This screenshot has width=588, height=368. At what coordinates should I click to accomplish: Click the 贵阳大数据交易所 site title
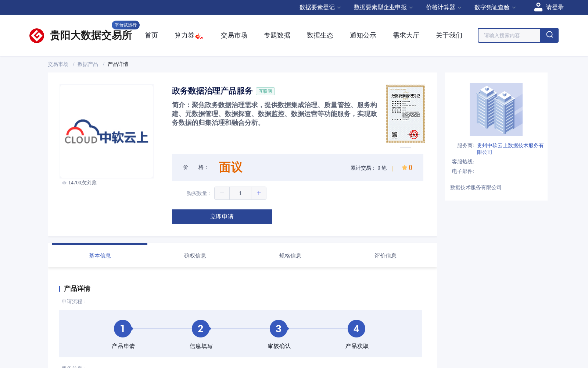point(91,35)
